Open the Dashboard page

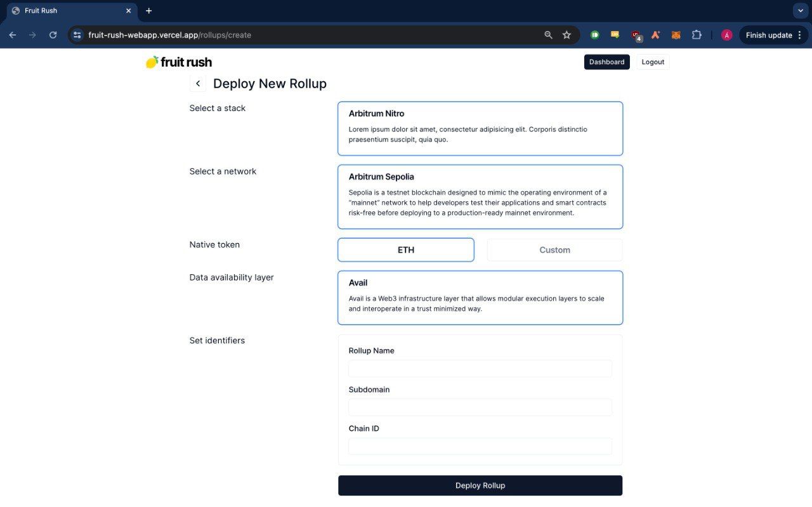(x=606, y=62)
